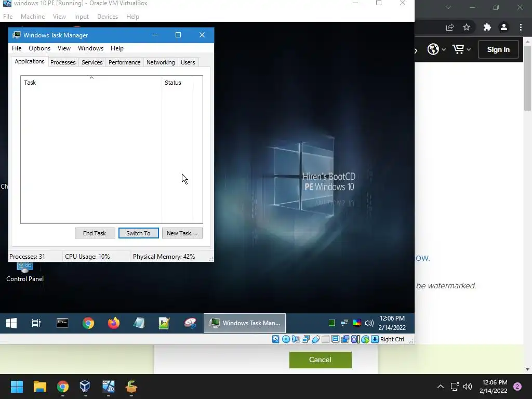Open host VirtualBox taskbar icon
The height and width of the screenshot is (399, 532).
point(85,387)
